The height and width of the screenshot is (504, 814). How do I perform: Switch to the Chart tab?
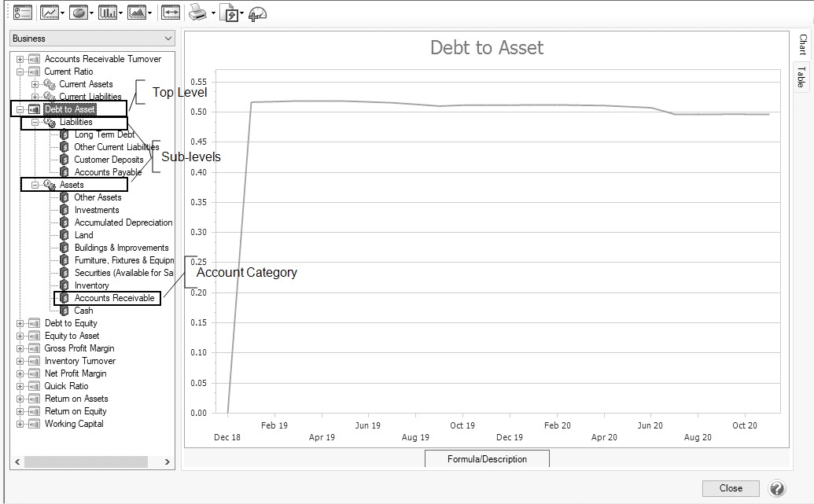pos(801,44)
